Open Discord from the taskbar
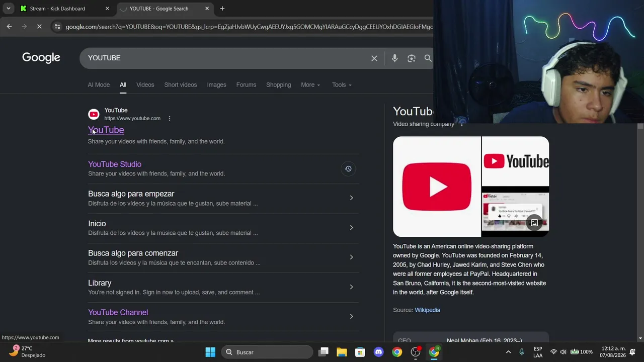644x362 pixels. coord(378,352)
